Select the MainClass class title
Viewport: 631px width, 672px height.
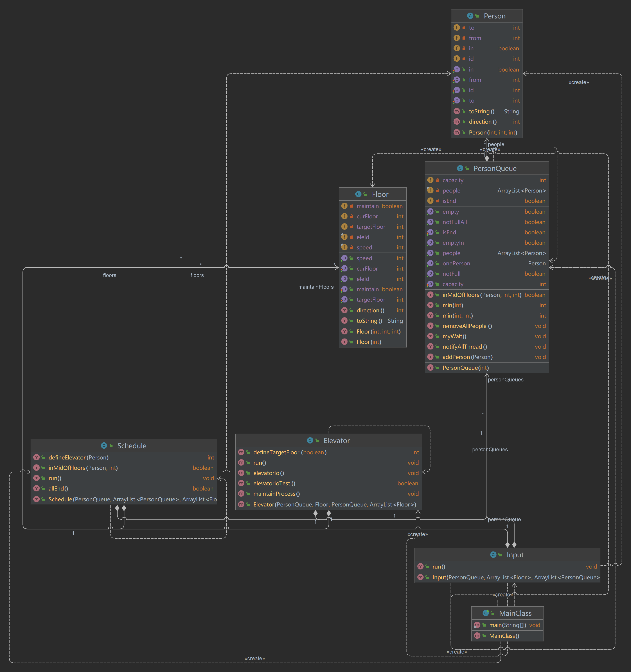coord(515,613)
